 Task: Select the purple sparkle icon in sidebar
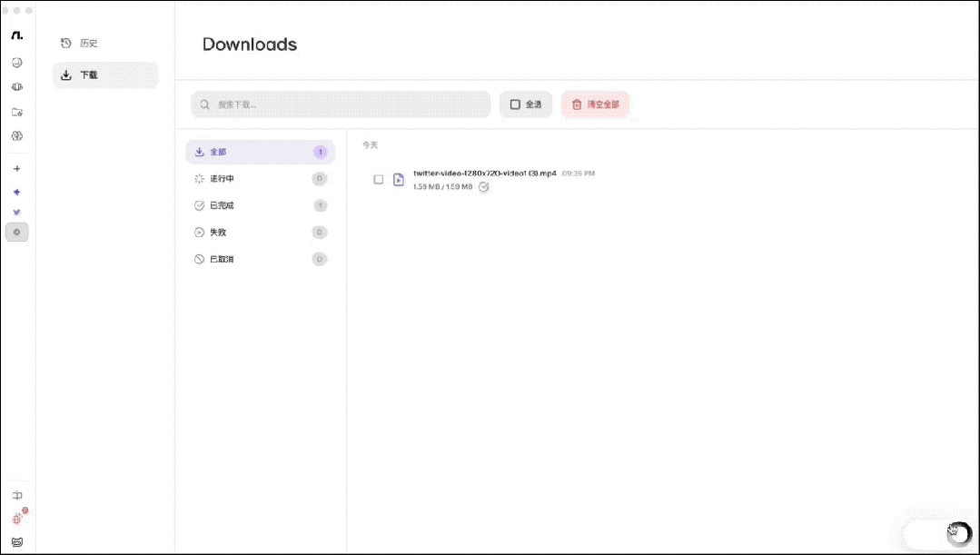(x=16, y=192)
